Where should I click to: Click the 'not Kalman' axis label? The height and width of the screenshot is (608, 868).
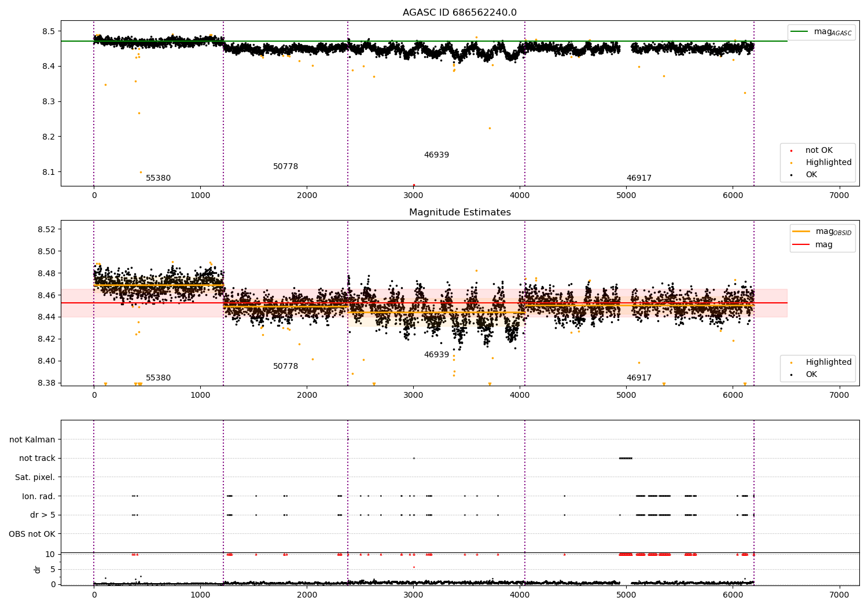32,439
